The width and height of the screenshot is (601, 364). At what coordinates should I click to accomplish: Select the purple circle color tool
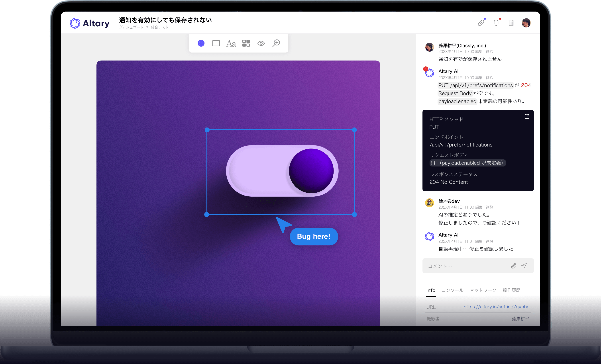point(201,43)
